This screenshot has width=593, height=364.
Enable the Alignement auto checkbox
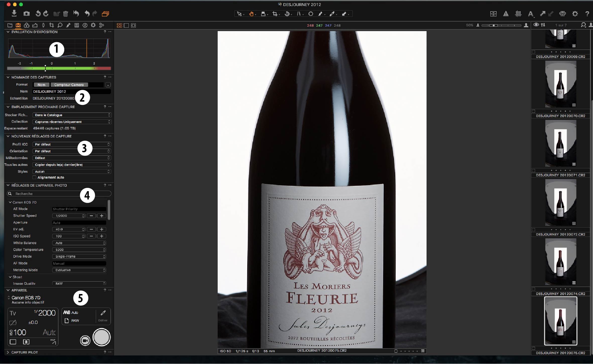[x=34, y=177]
